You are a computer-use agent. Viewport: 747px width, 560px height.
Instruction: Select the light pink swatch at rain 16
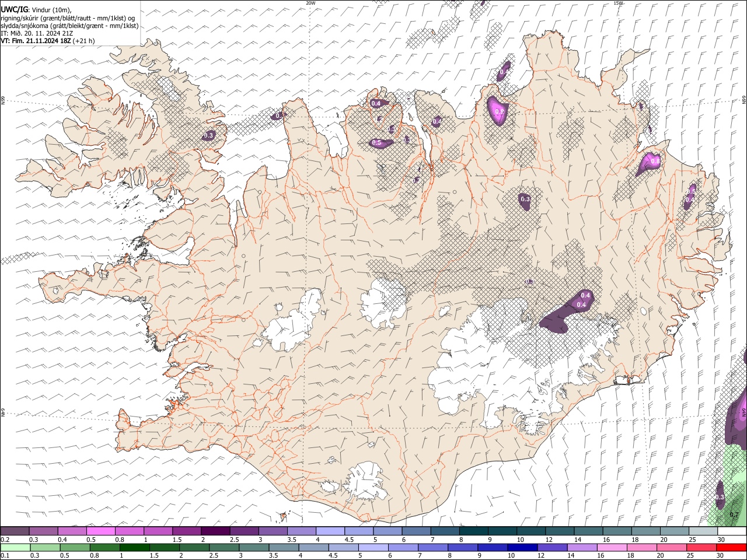click(611, 547)
